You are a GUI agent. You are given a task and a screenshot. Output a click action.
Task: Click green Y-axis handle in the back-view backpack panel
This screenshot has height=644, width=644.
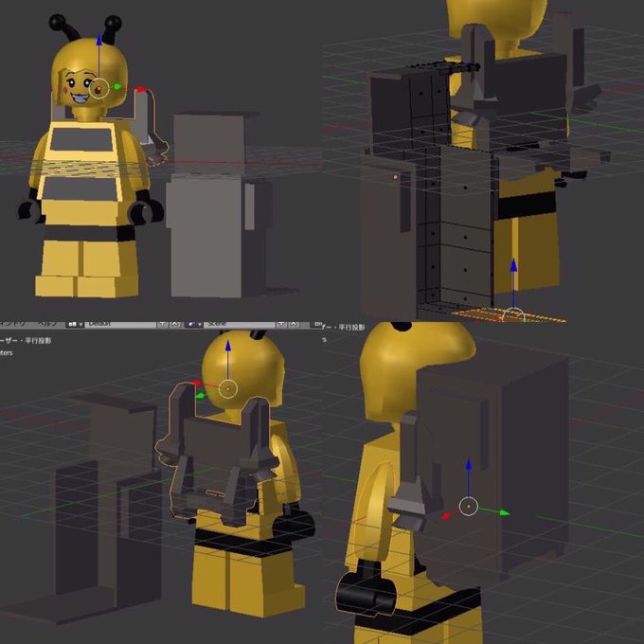click(200, 396)
